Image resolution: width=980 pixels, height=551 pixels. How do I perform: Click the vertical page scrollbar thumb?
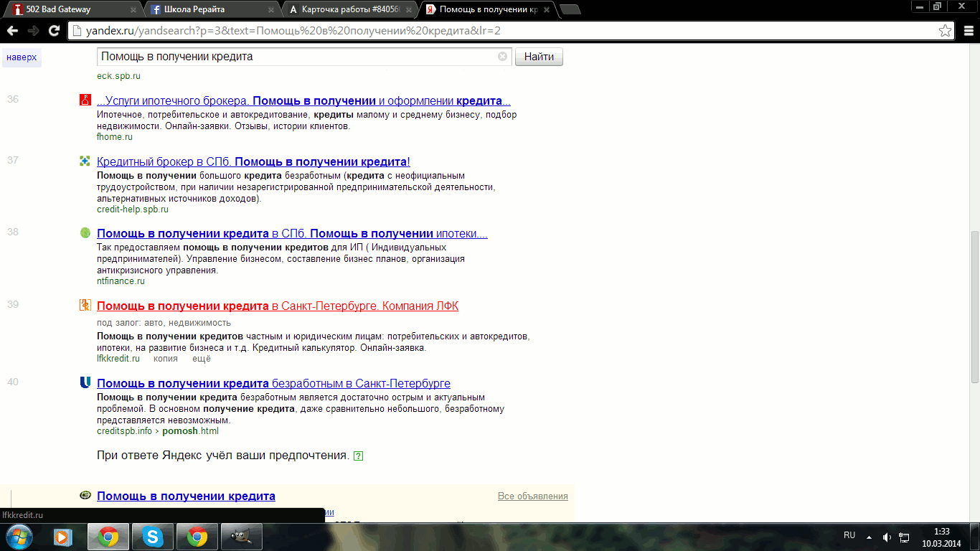(974, 309)
